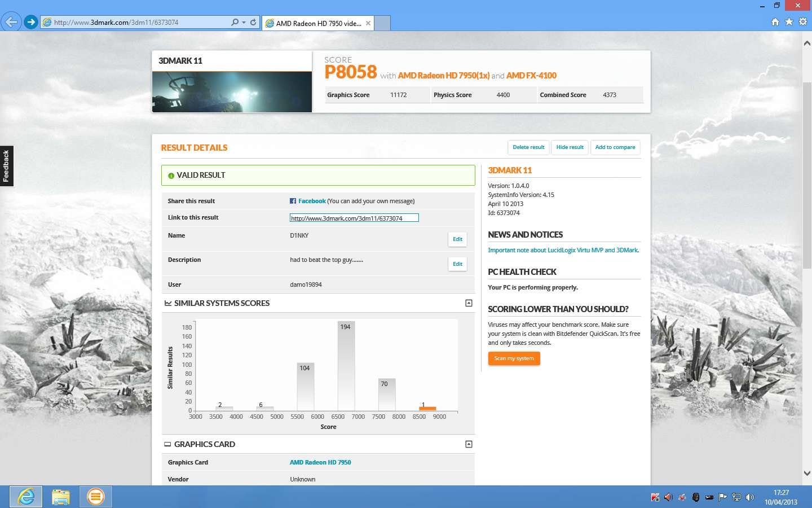Go back using the browser back arrow
Viewport: 812px width, 508px height.
[11, 22]
